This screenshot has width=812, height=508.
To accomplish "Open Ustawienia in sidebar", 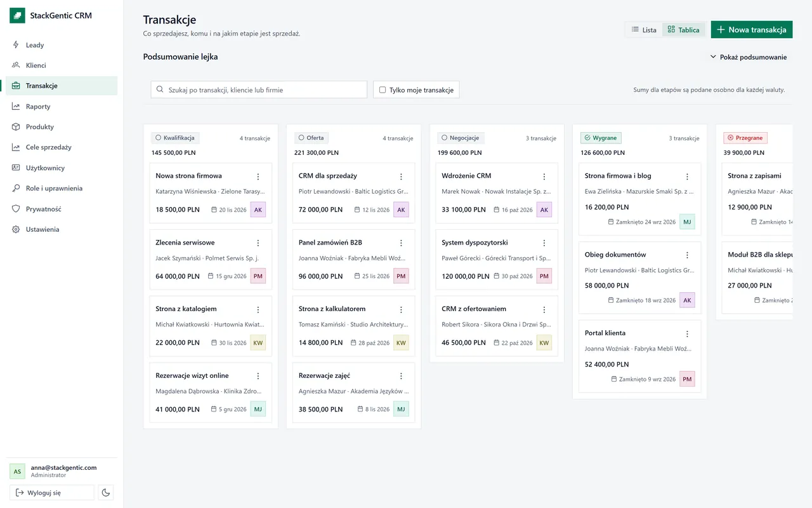I will tap(62, 229).
